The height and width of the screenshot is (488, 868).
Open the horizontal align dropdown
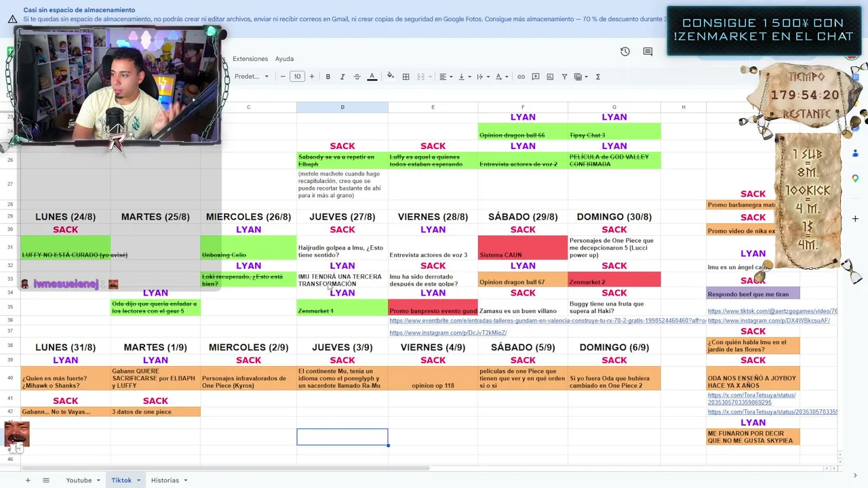click(445, 77)
